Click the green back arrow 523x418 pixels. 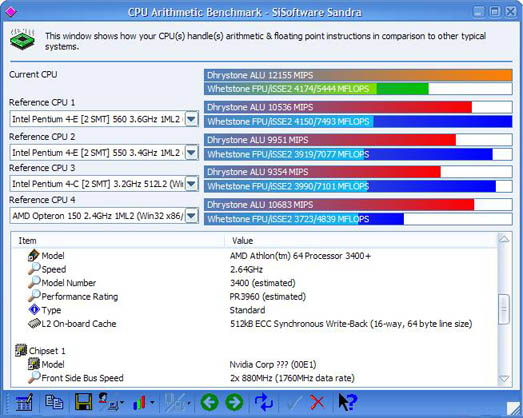[209, 402]
